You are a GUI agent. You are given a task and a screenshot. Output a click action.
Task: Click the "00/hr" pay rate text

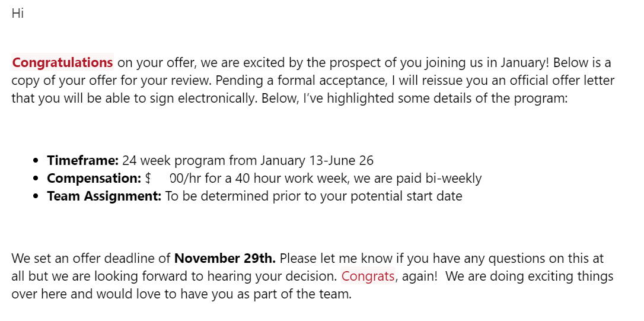(185, 179)
